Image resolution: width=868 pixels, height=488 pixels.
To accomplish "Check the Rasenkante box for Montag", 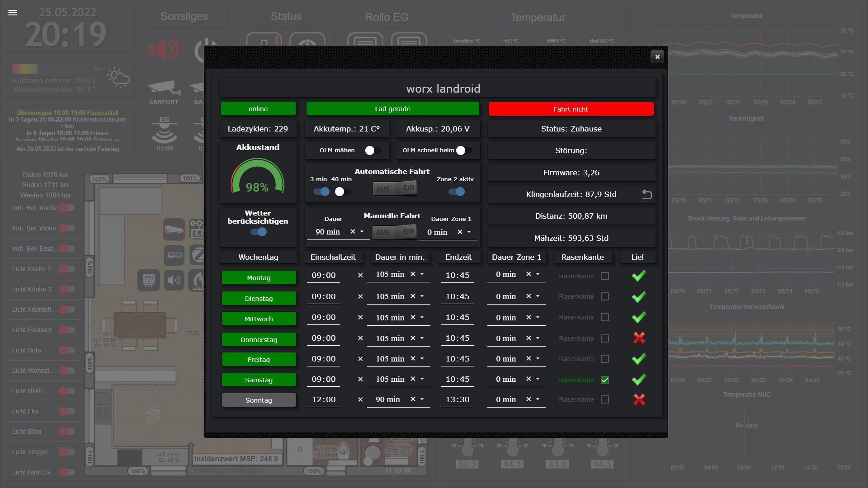I will tap(605, 276).
